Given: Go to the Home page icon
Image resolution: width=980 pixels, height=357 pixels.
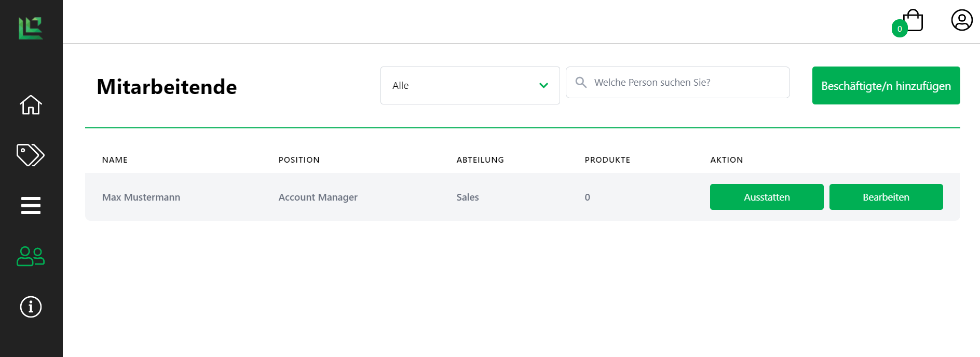Looking at the screenshot, I should click(x=31, y=105).
